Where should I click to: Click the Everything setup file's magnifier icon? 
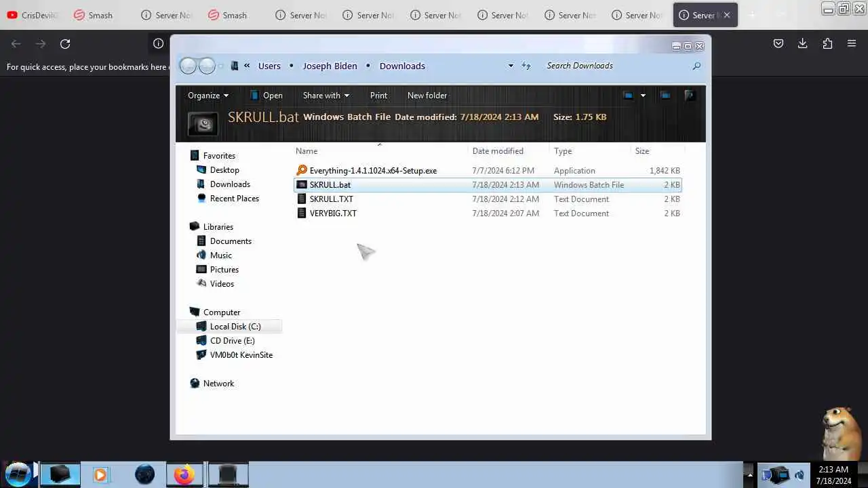click(x=302, y=171)
